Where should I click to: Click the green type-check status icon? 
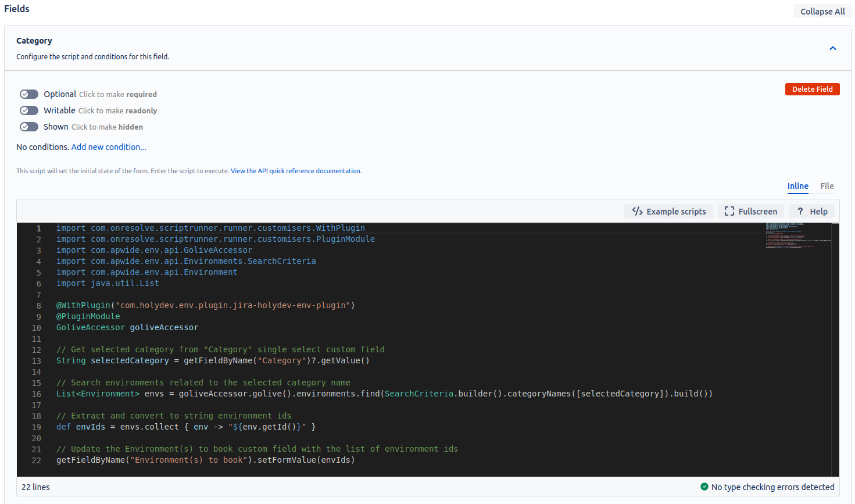tap(704, 487)
